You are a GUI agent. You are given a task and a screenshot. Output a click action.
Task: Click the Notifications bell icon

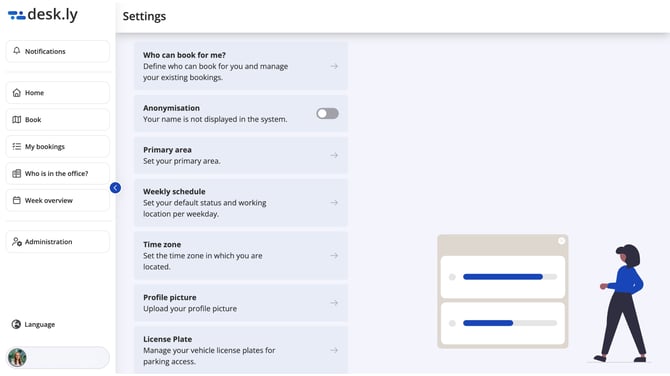click(x=17, y=51)
